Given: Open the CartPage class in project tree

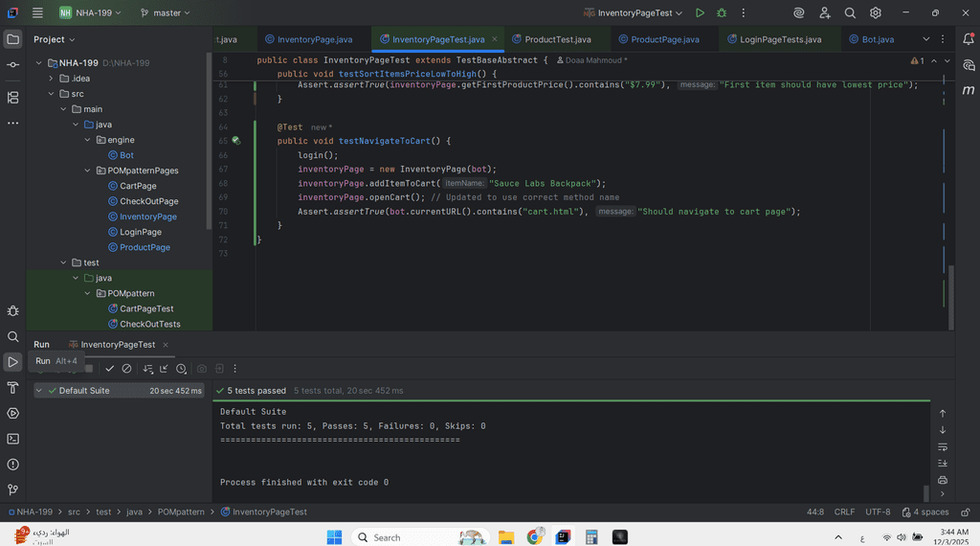Looking at the screenshot, I should tap(138, 186).
